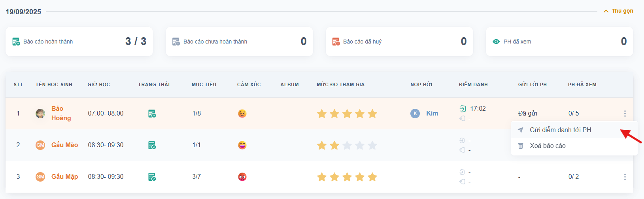Click the Báo cáo đã huỷ card icon
644x199 pixels.
336,42
